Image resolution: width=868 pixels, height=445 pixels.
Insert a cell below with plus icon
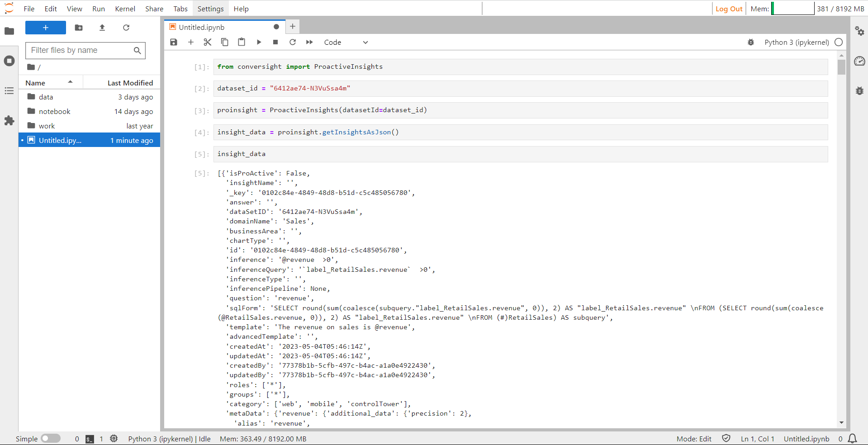tap(191, 42)
